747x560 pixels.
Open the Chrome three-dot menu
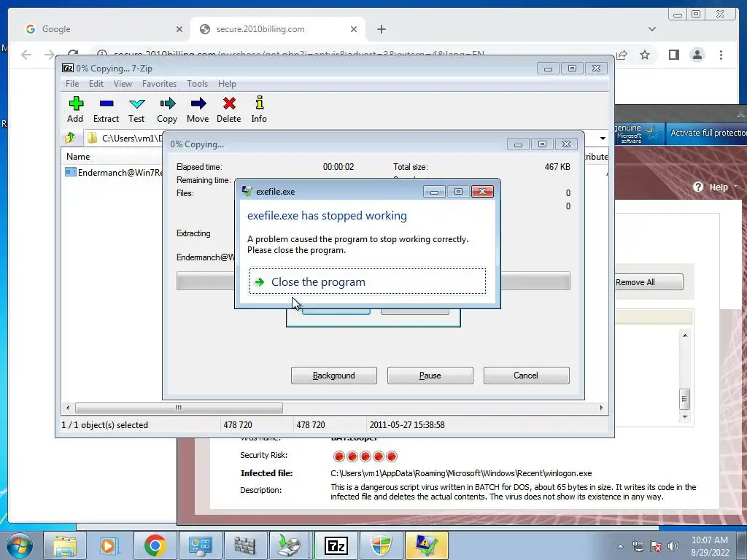721,55
